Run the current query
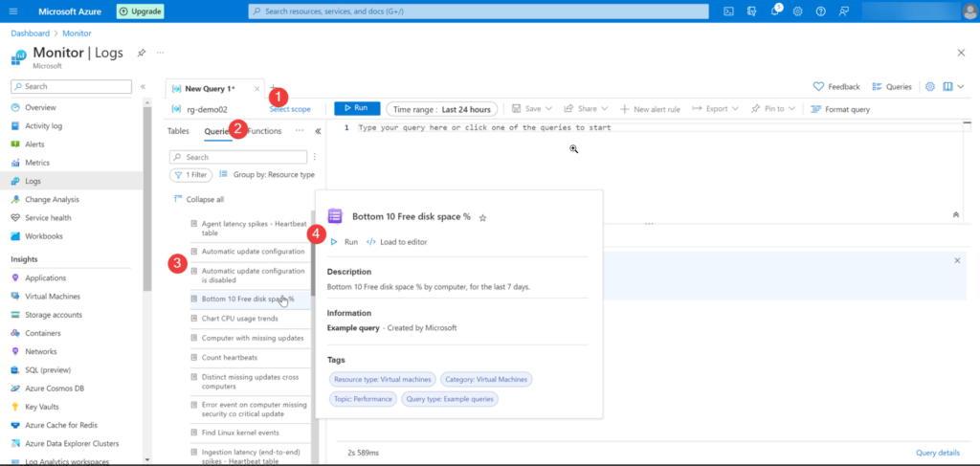 (357, 108)
